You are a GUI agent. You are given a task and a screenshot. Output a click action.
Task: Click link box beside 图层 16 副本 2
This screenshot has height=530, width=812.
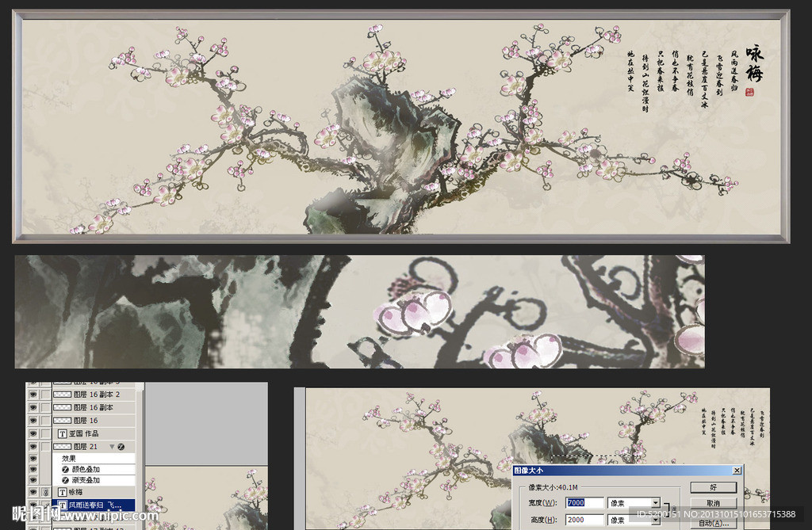click(45, 395)
